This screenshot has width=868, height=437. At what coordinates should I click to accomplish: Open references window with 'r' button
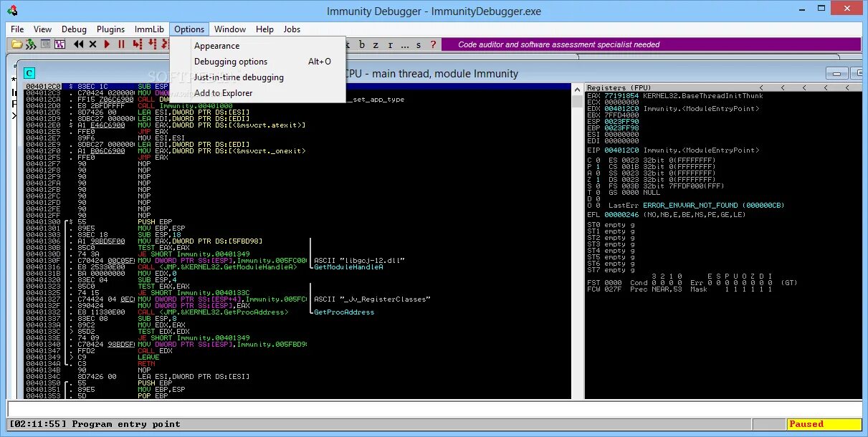pyautogui.click(x=391, y=44)
